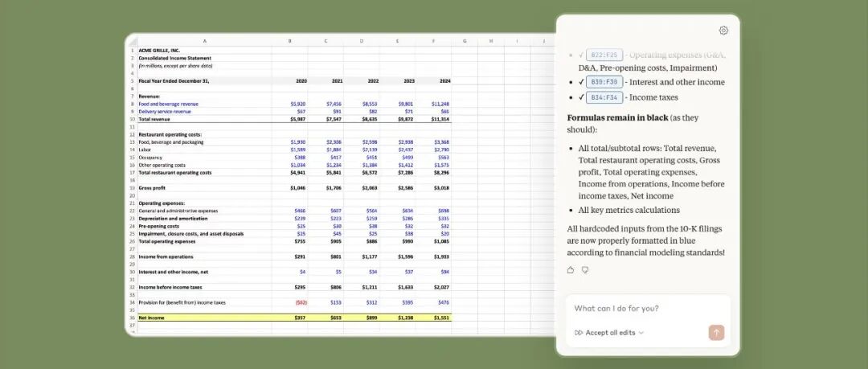Viewport: 868px width, 369px height.
Task: Select row 10 header number
Action: pos(133,119)
